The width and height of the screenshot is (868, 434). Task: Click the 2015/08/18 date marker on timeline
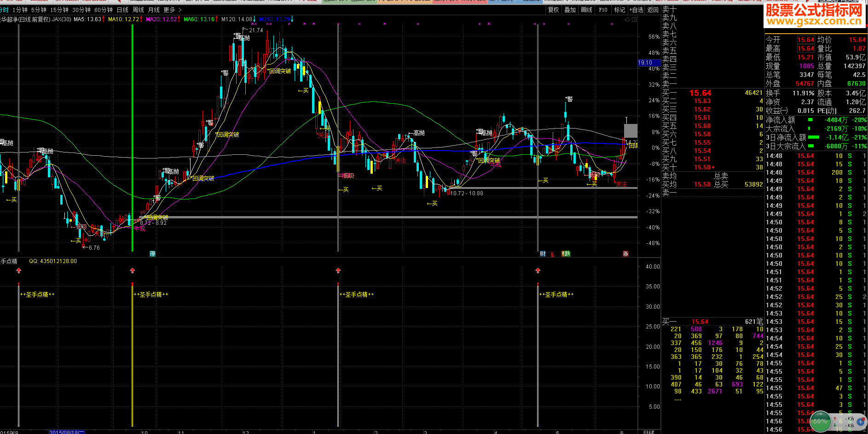click(67, 433)
